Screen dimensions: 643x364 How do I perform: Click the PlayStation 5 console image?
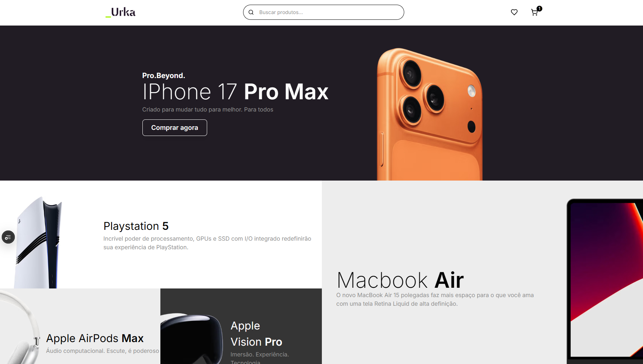pos(38,242)
